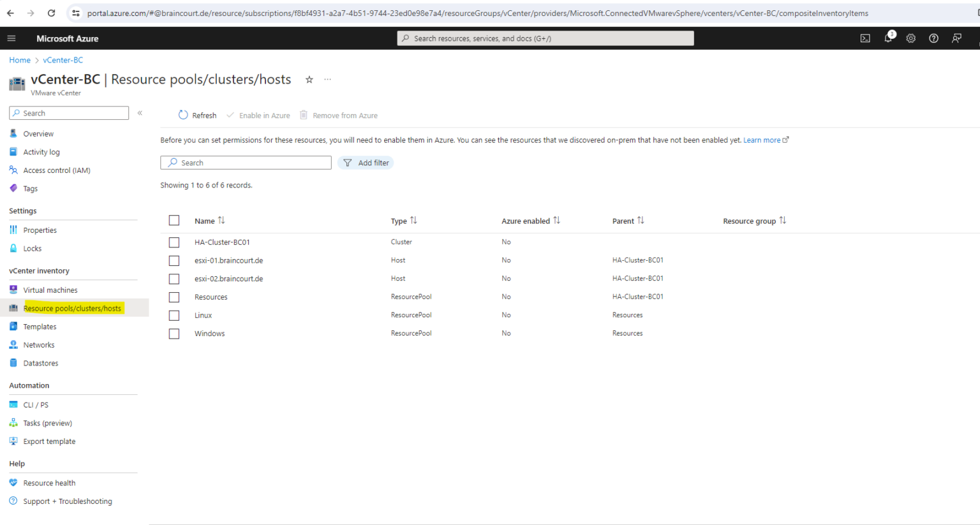The width and height of the screenshot is (980, 525).
Task: Go to Overview in the sidebar
Action: [39, 133]
